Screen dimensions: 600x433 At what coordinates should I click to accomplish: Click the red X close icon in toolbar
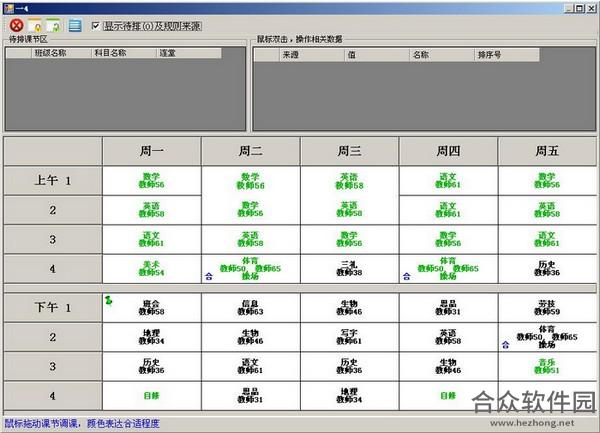click(16, 26)
